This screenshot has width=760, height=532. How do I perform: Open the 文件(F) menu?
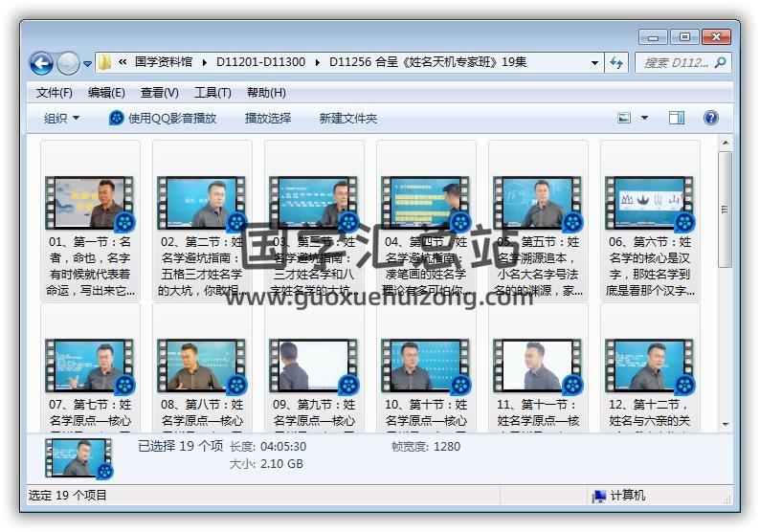[x=54, y=93]
